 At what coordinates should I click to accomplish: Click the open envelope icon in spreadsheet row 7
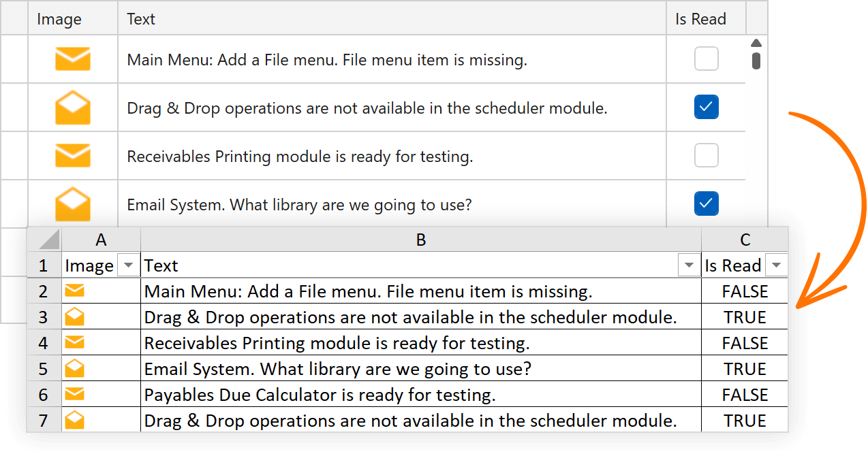[x=74, y=420]
